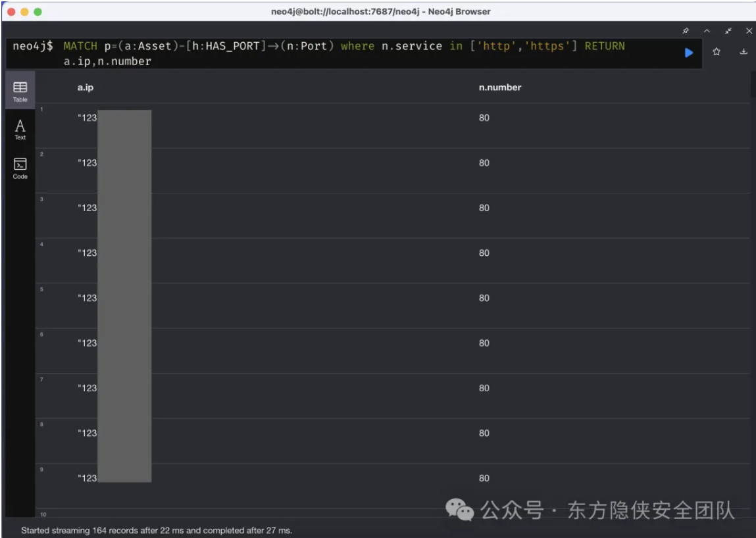Maximize the window with green button
756x538 pixels.
pyautogui.click(x=38, y=12)
